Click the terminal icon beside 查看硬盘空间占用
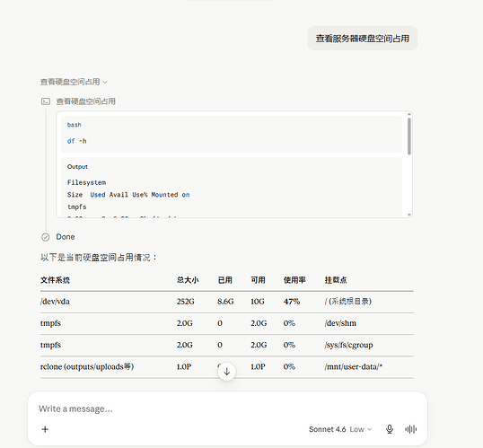Image resolution: width=483 pixels, height=448 pixels. click(46, 101)
